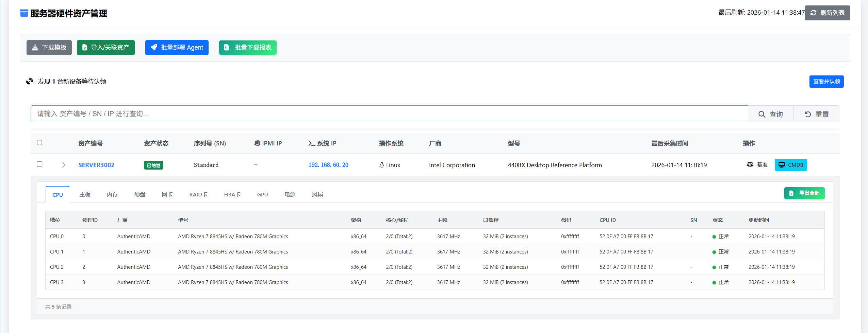Click the 192.168.60.20 system IP link
Viewport: 868px width, 333px height.
coord(328,165)
